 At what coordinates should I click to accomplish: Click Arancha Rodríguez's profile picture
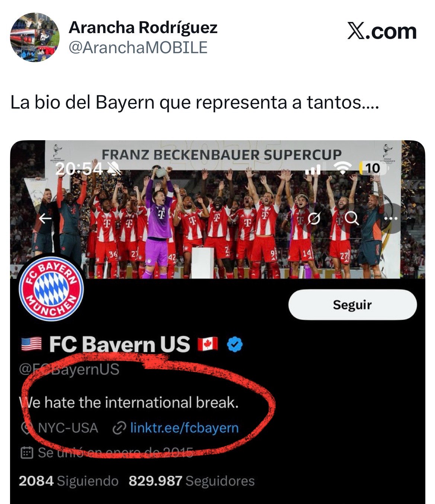[35, 37]
